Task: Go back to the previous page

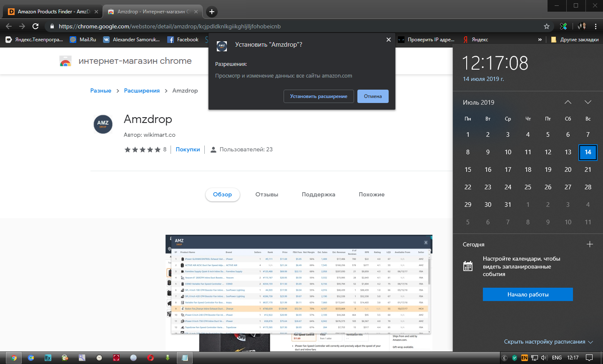Action: 9,26
